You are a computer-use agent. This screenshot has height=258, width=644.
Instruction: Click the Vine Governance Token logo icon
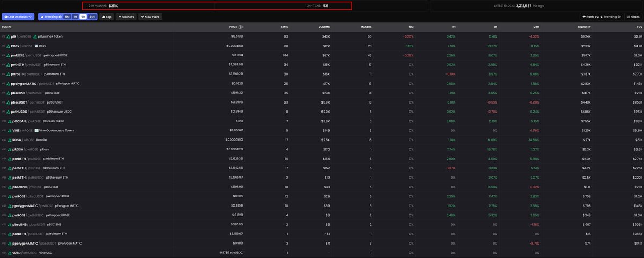click(36, 130)
